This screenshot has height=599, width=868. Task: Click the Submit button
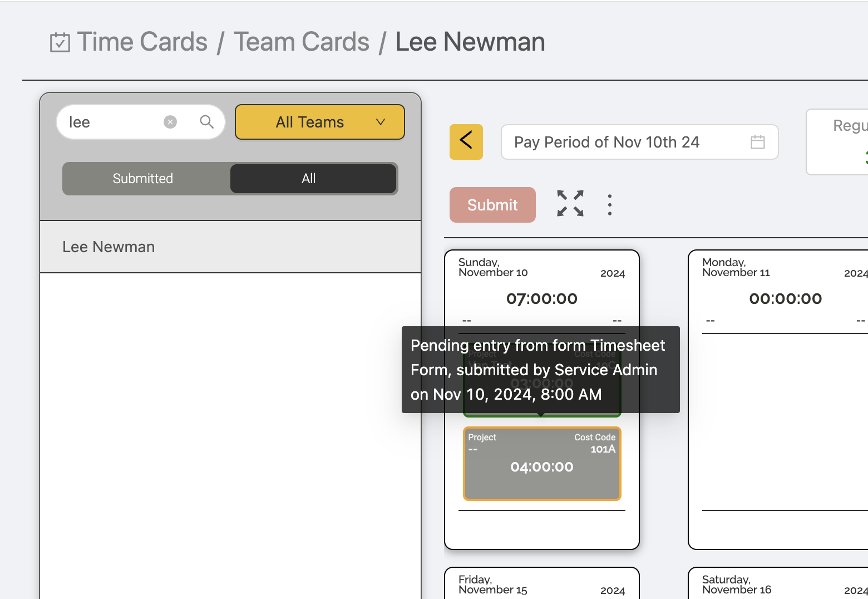point(492,205)
